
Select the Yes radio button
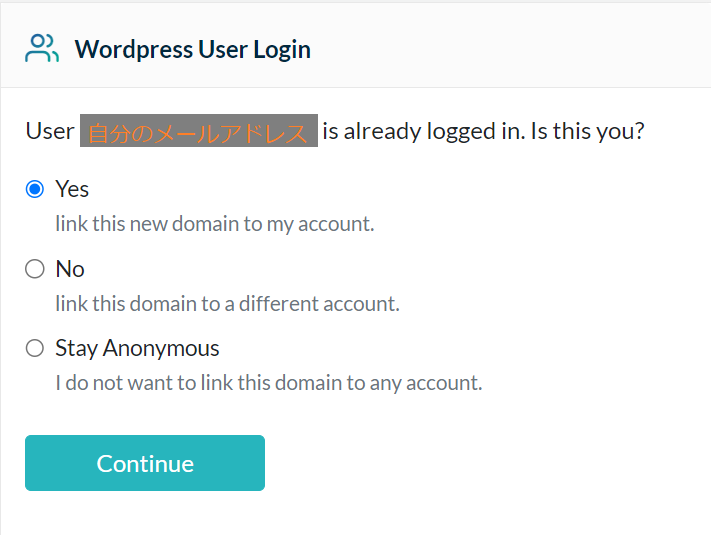35,189
